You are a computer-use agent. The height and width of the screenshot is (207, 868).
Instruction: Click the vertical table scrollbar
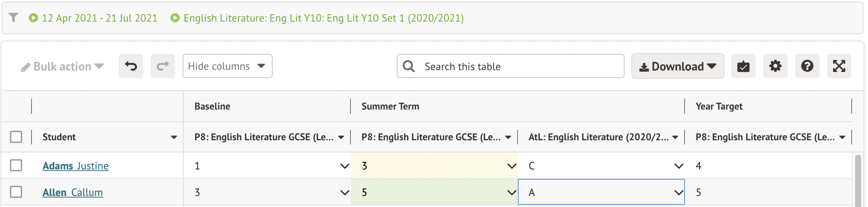[858, 180]
